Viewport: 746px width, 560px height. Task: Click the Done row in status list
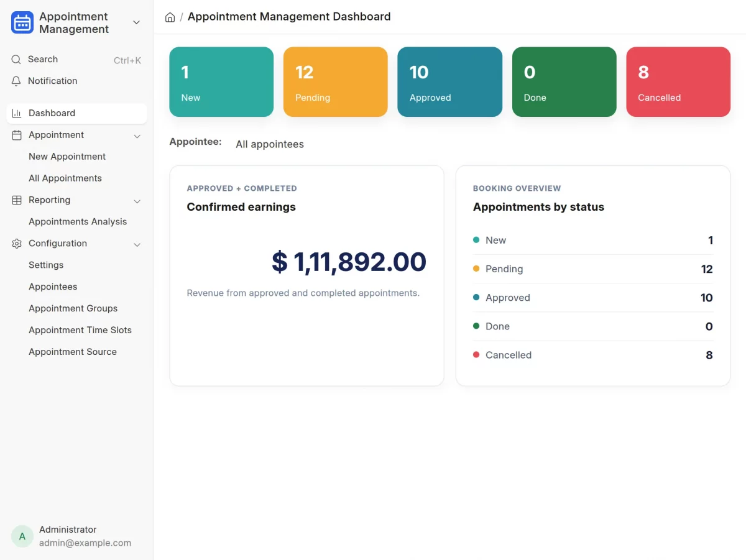[x=593, y=326]
